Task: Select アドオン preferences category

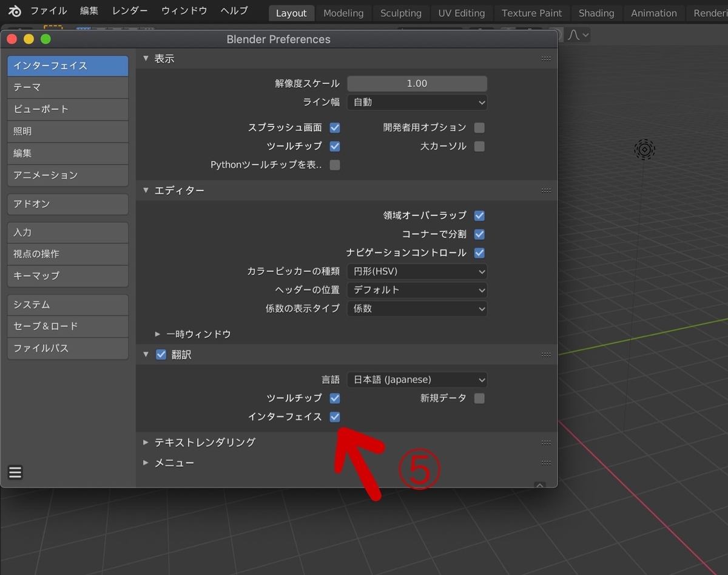Action: (68, 204)
